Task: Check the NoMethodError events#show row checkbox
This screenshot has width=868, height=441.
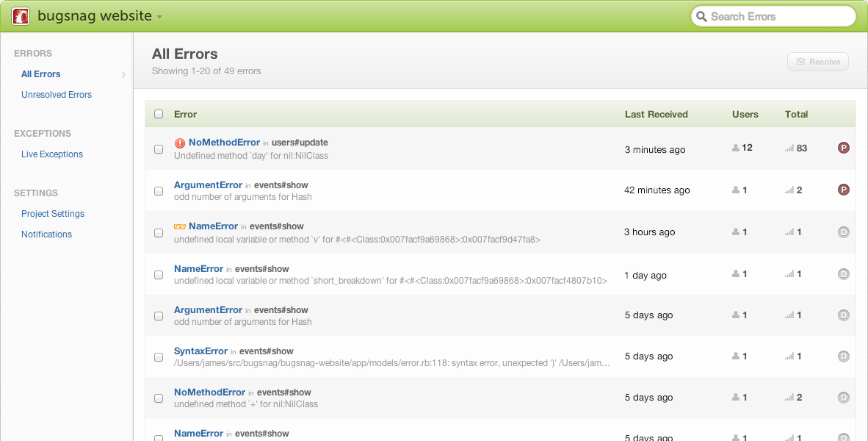Action: point(159,398)
